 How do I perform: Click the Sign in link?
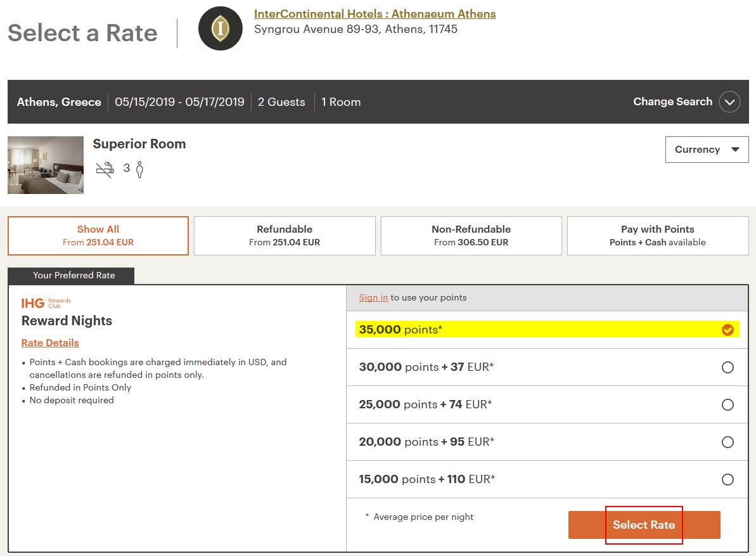(373, 297)
